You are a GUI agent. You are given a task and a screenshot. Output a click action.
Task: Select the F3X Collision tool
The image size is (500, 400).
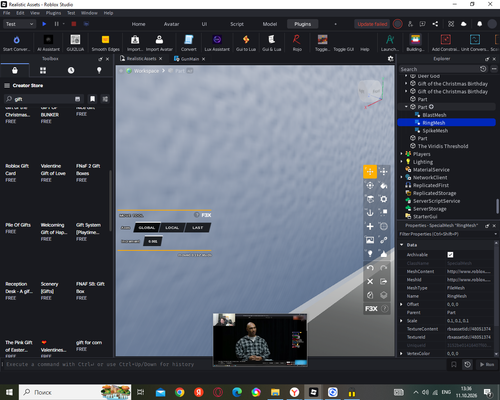tap(384, 213)
